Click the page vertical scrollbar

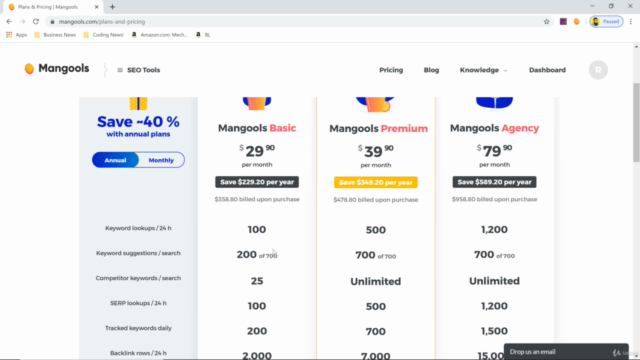[x=636, y=122]
